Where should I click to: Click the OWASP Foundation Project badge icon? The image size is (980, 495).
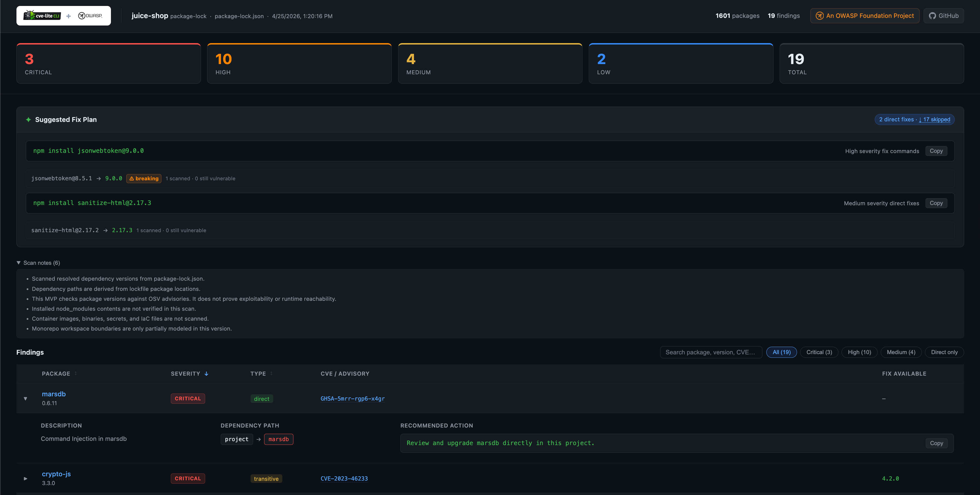(819, 16)
